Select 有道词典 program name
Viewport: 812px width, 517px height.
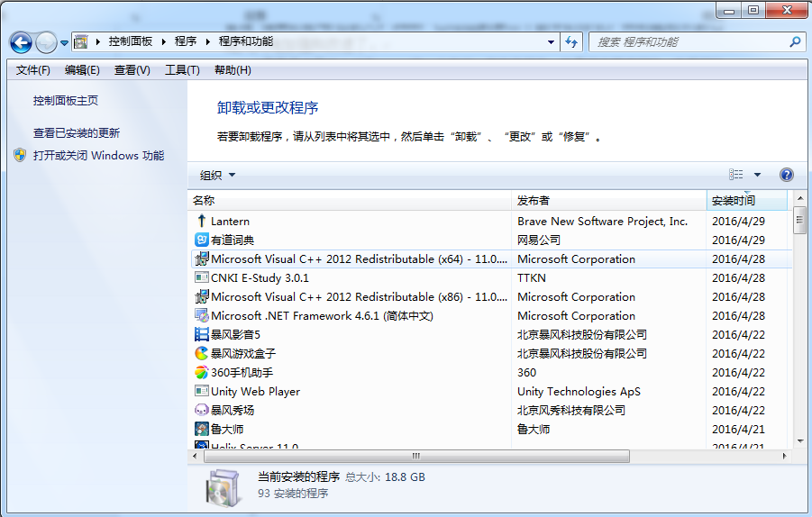pos(233,240)
